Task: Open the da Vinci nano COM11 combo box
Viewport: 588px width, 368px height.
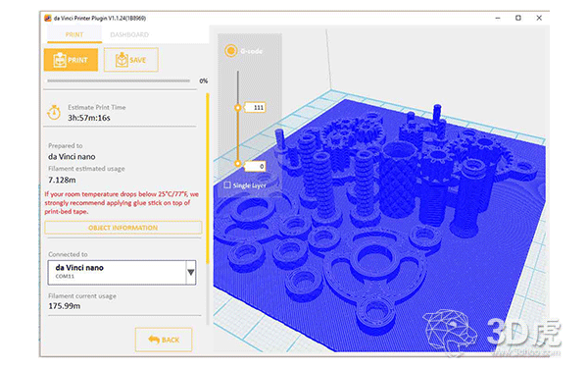Action: 122,272
